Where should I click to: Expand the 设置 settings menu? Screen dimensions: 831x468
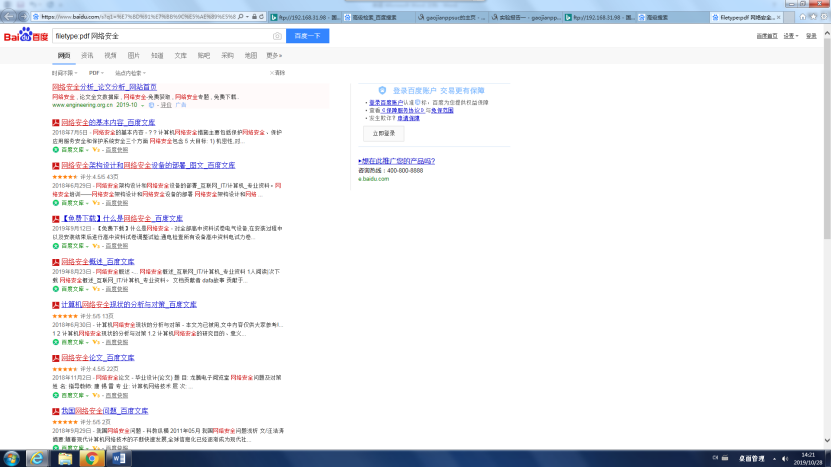[x=791, y=36]
